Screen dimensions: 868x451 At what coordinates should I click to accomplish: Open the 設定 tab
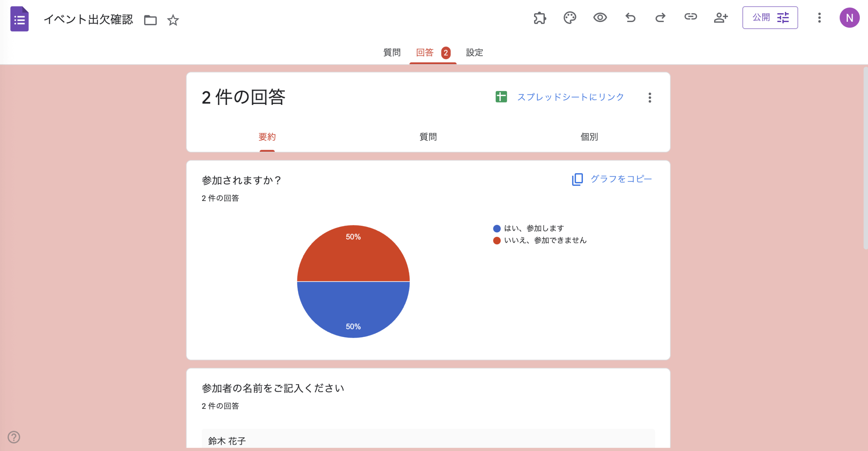coord(474,53)
